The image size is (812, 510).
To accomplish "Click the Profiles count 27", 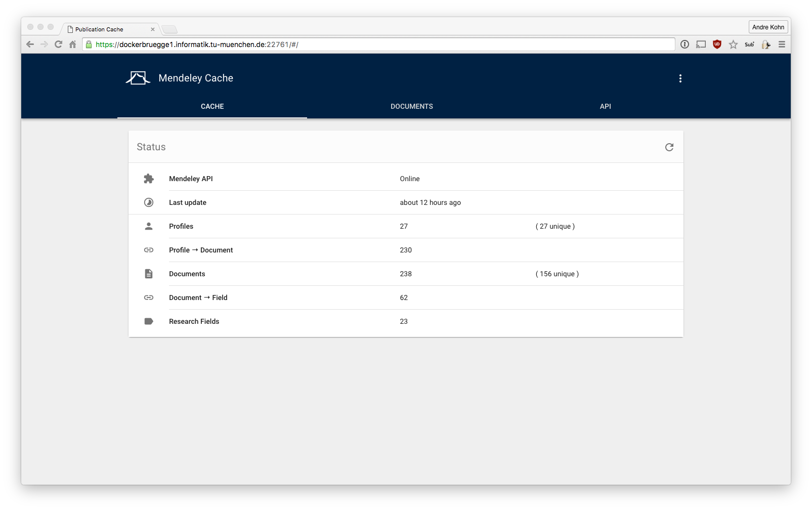I will tap(404, 226).
